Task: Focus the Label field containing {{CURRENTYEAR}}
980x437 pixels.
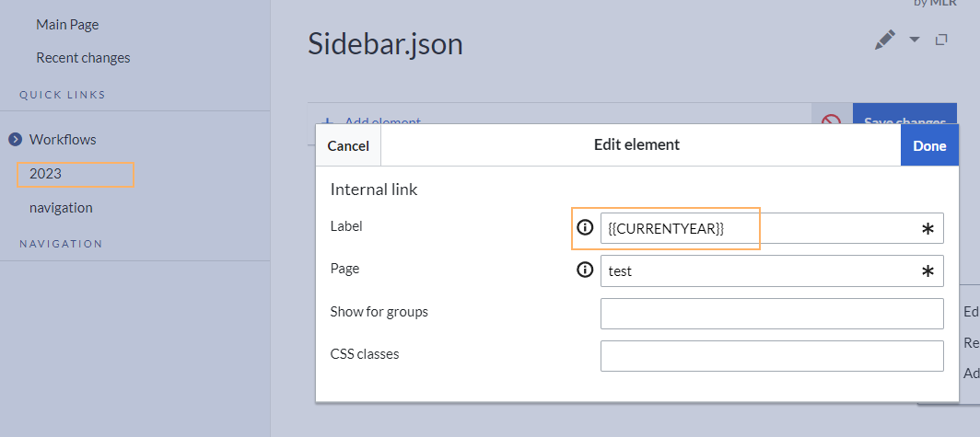Action: (x=755, y=229)
